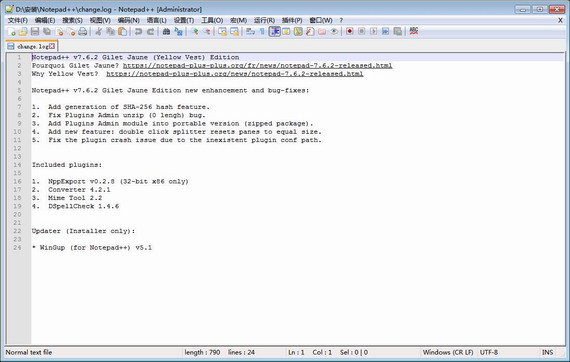Viewport: 570px width, 362px height.
Task: Click the 'DSpellCheck 1.4.6' line
Action: (x=84, y=206)
